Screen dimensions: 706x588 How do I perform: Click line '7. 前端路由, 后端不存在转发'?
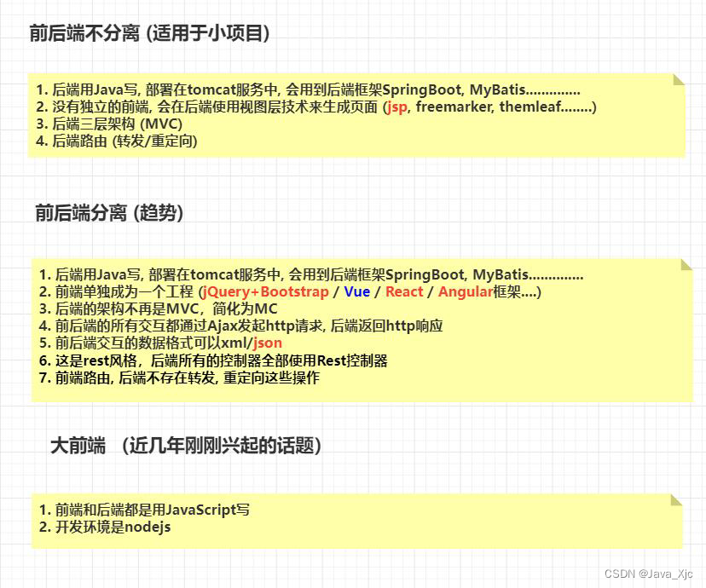click(x=179, y=378)
